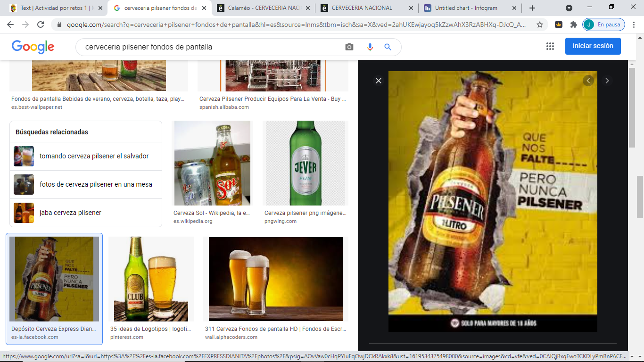Click the search magnifier icon
Screen dimensions: 644x362
tap(388, 46)
